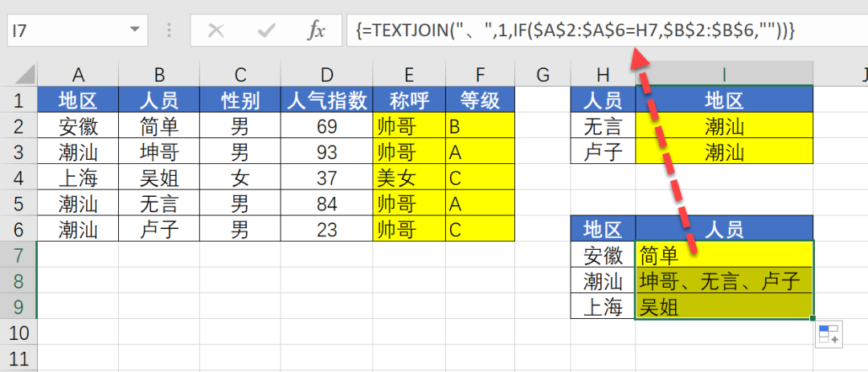Click the Enter formula checkmark icon

pos(266,31)
